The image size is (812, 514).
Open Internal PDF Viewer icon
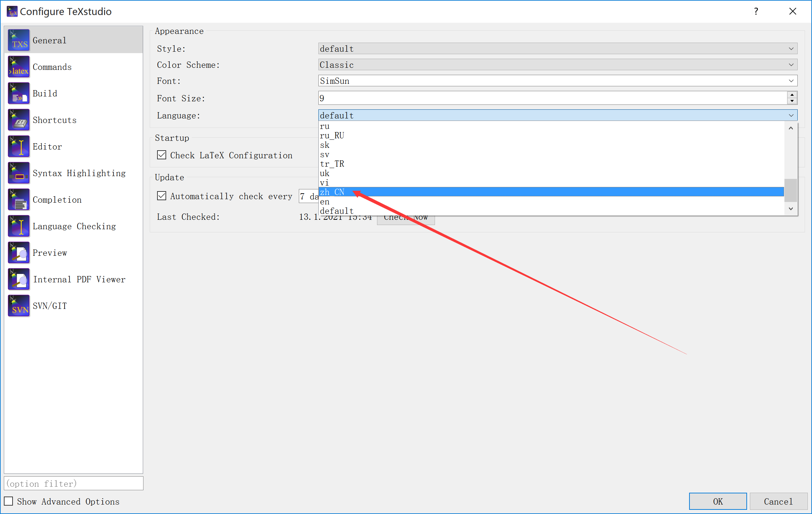(19, 280)
